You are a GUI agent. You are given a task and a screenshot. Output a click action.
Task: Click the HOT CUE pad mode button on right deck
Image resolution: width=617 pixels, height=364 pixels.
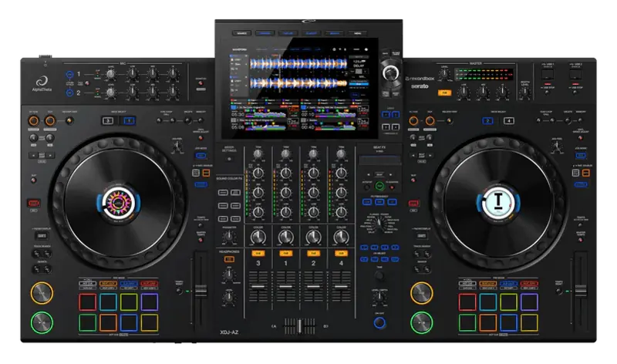467,283
